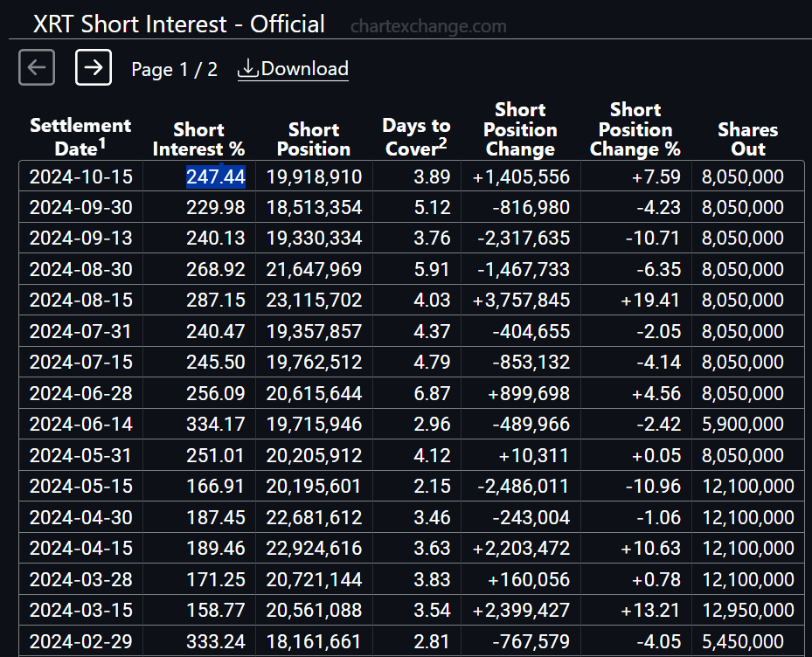Select the 2024-08-15 row date cell
The height and width of the screenshot is (657, 812).
pyautogui.click(x=81, y=300)
